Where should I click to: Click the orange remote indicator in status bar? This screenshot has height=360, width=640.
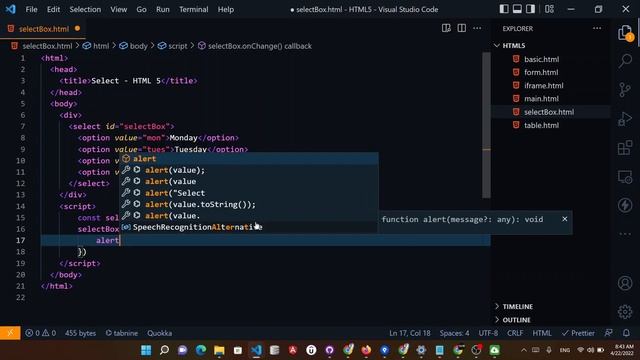point(10,333)
